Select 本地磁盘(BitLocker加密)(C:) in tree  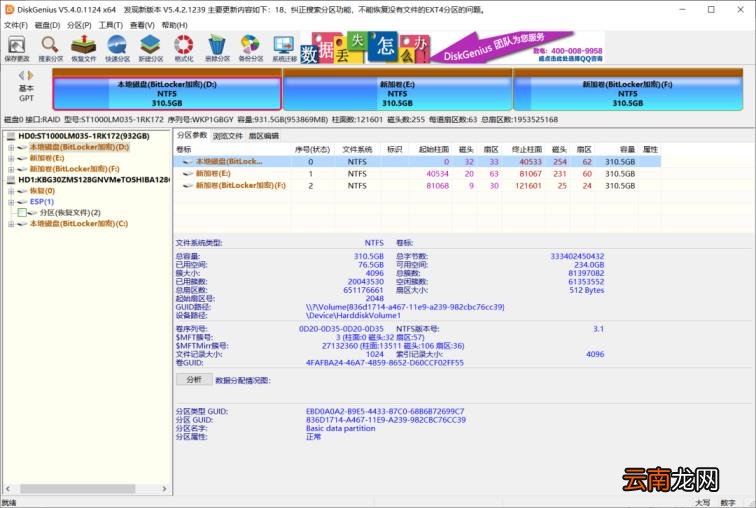point(79,224)
